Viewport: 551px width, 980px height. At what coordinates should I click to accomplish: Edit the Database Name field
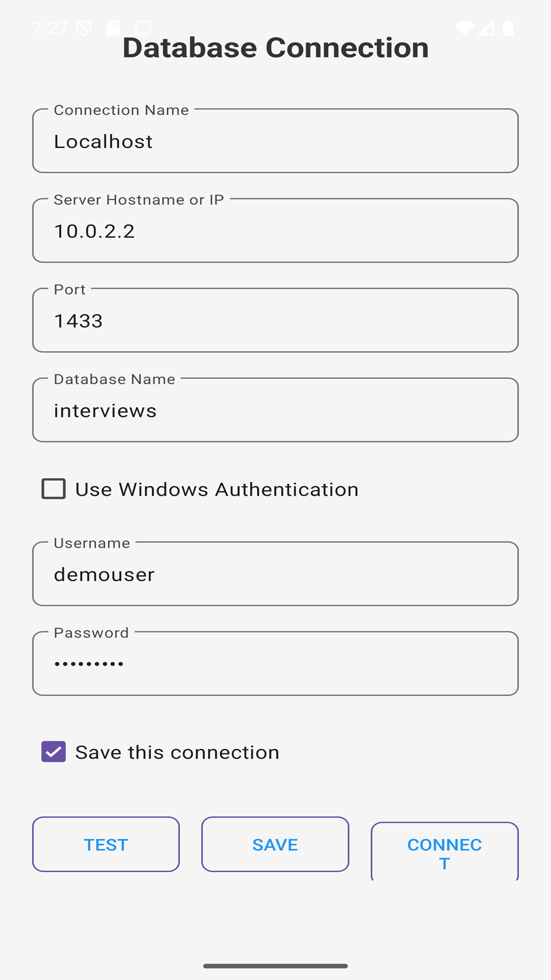[275, 411]
